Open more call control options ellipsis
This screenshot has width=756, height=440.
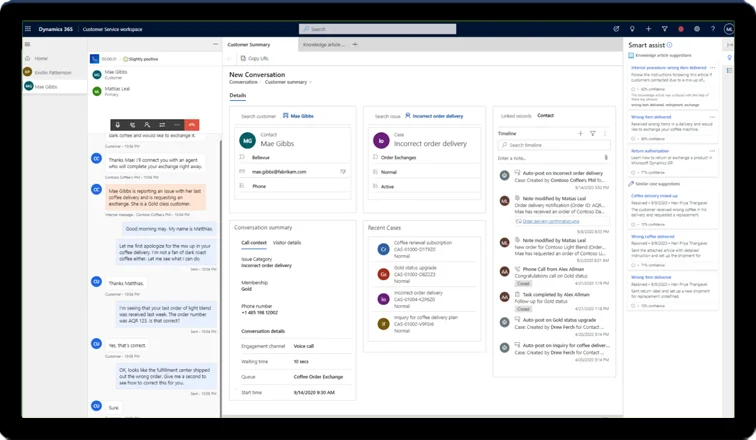pyautogui.click(x=176, y=125)
